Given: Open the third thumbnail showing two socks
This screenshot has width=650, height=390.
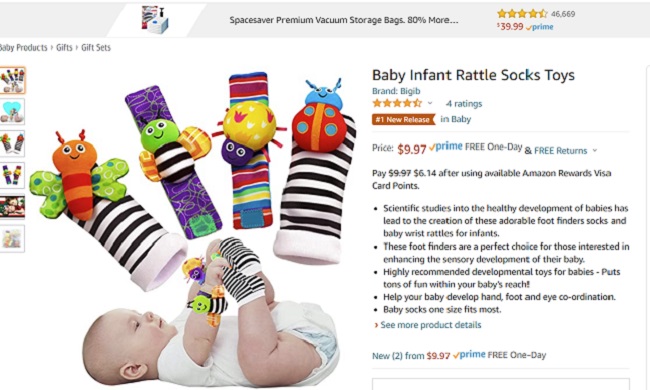Looking at the screenshot, I should point(12,143).
